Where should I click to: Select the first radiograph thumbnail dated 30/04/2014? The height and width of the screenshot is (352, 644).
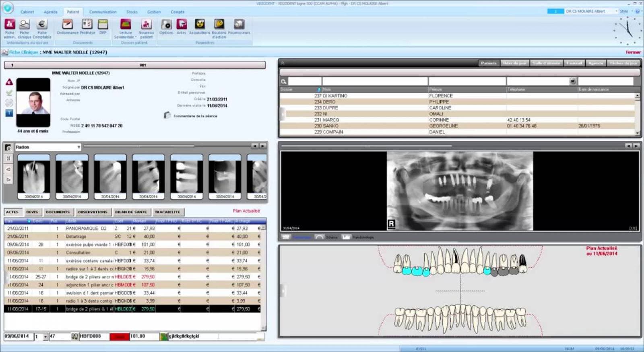[x=34, y=176]
